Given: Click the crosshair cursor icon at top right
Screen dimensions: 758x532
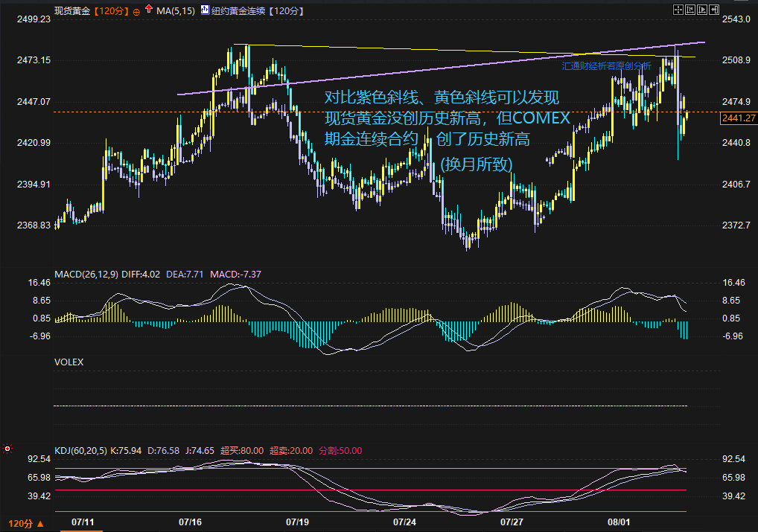Looking at the screenshot, I should click(678, 10).
